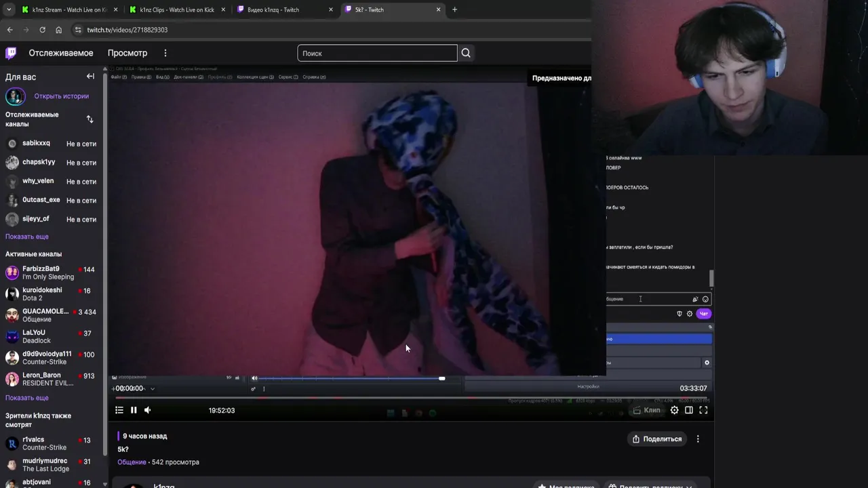Seek on the video progress bar
This screenshot has height=488, width=868.
[411, 399]
